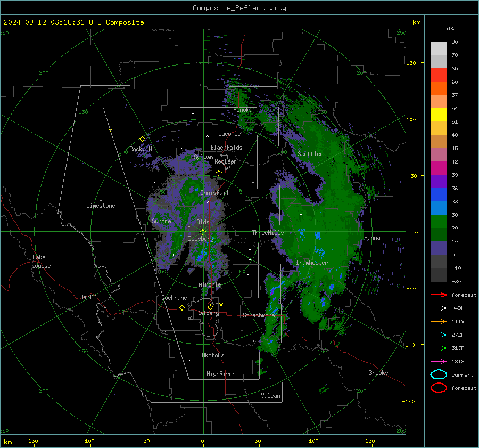This screenshot has height=448, width=479.
Task: Click the magenta 18TS arrow in legend
Action: pos(439,362)
